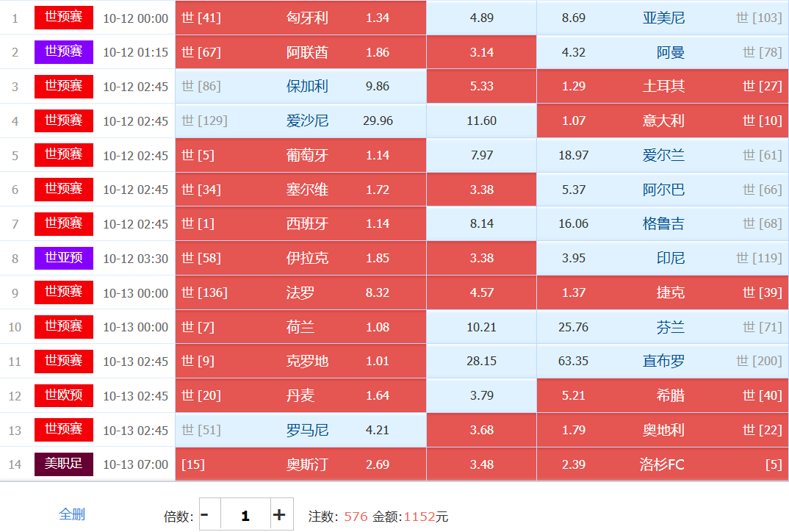Select draw odds 11.60 for 意大利 match

coord(481,121)
